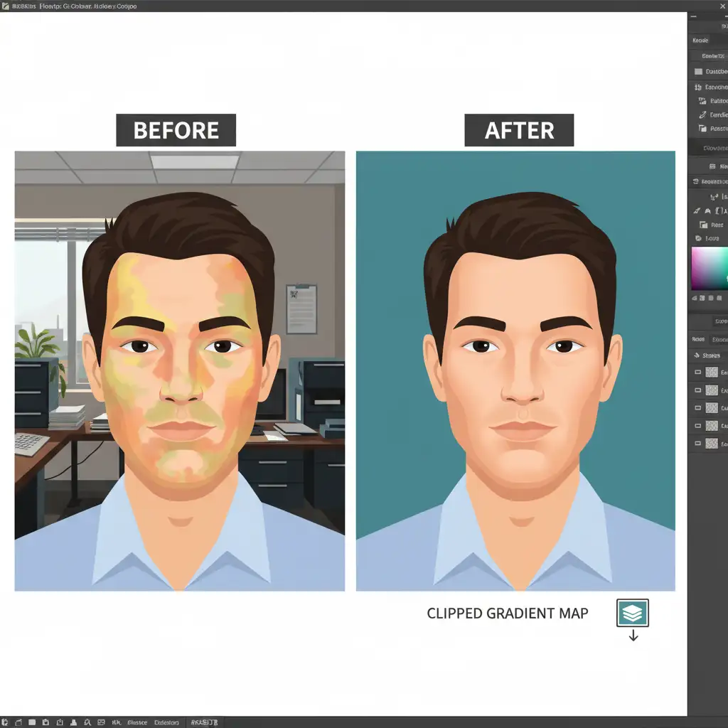Image resolution: width=728 pixels, height=728 pixels.
Task: Collapse the Shapes section header
Action: tap(697, 355)
